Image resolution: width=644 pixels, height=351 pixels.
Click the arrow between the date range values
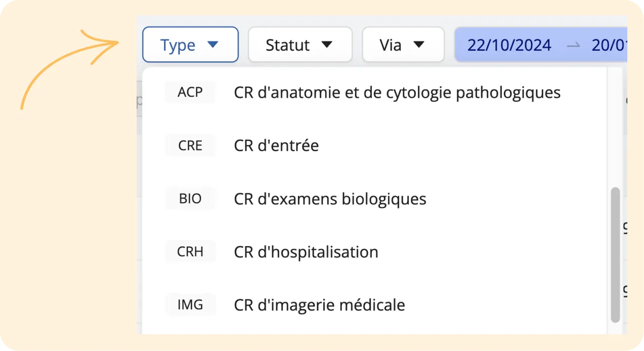[573, 45]
